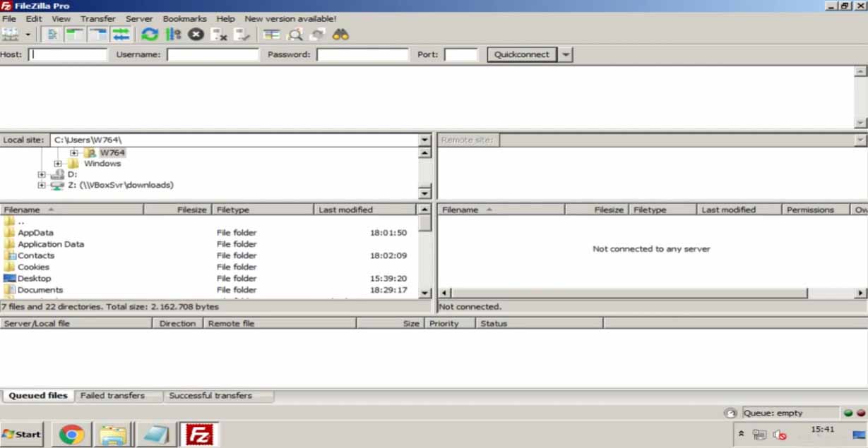Select the Cookies folder row
Image resolution: width=868 pixels, height=448 pixels.
209,267
